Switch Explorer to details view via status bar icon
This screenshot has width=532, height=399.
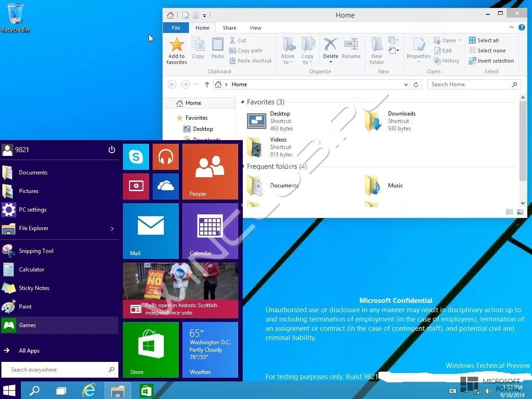(x=509, y=212)
